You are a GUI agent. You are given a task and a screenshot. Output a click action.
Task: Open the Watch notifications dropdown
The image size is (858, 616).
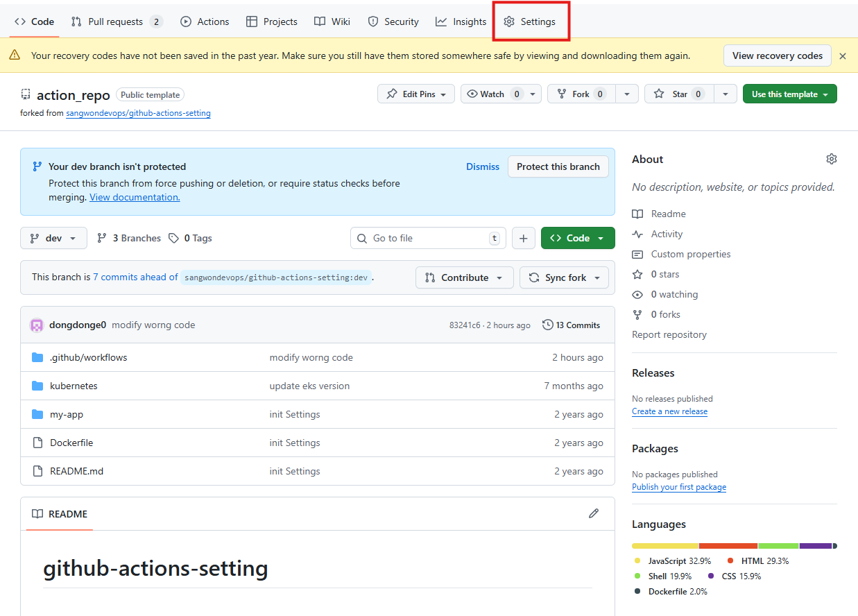click(x=501, y=94)
